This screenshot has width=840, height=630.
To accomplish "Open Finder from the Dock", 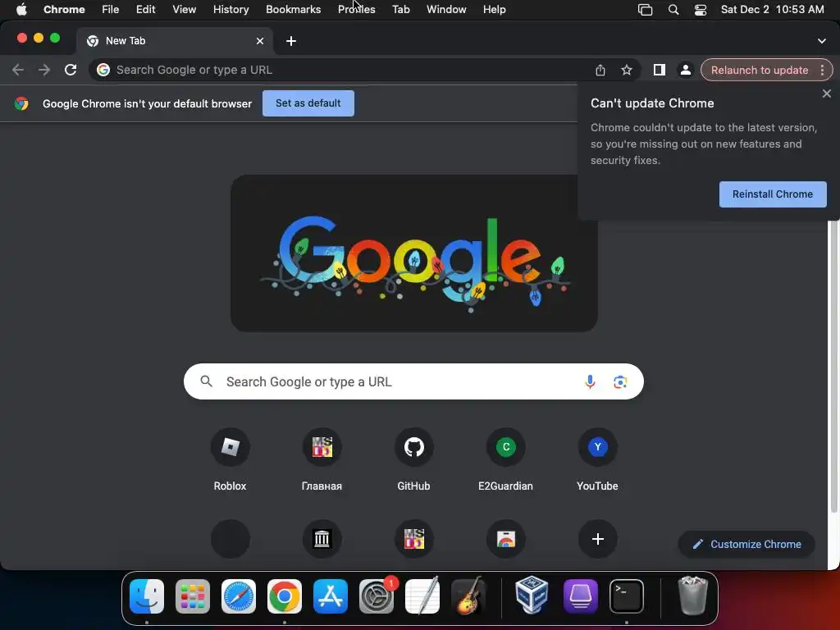I will 146,596.
